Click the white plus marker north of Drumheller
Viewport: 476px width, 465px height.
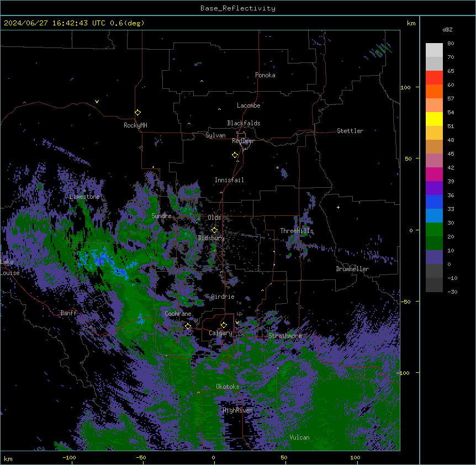pos(338,207)
